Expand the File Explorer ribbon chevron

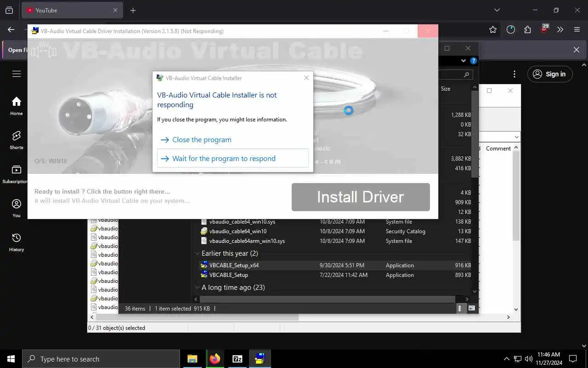[x=464, y=61]
